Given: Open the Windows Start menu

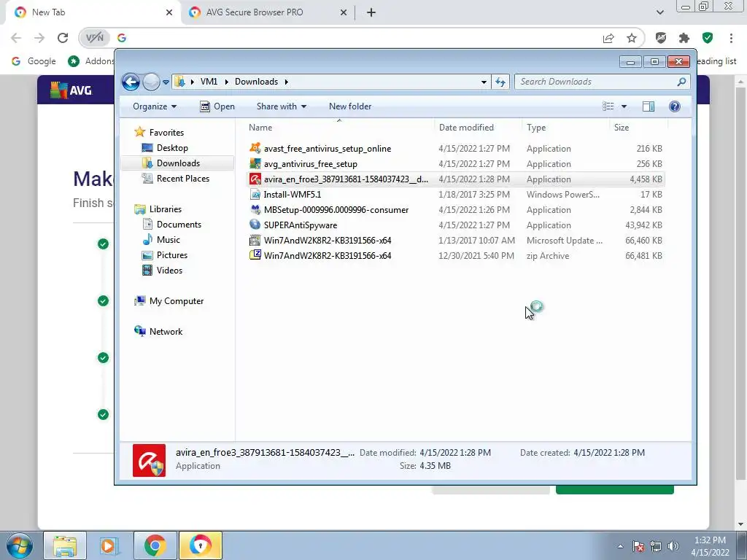Looking at the screenshot, I should pos(20,545).
